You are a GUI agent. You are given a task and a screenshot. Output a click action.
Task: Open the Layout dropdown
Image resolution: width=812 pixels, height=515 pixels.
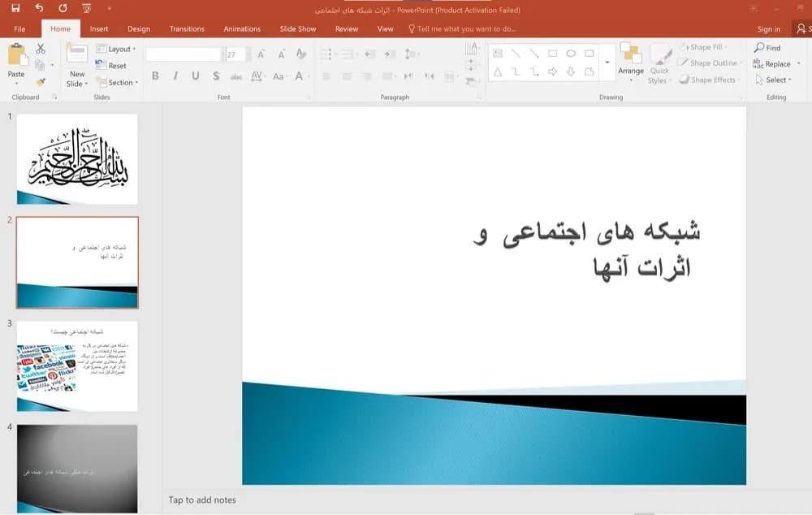pyautogui.click(x=116, y=49)
